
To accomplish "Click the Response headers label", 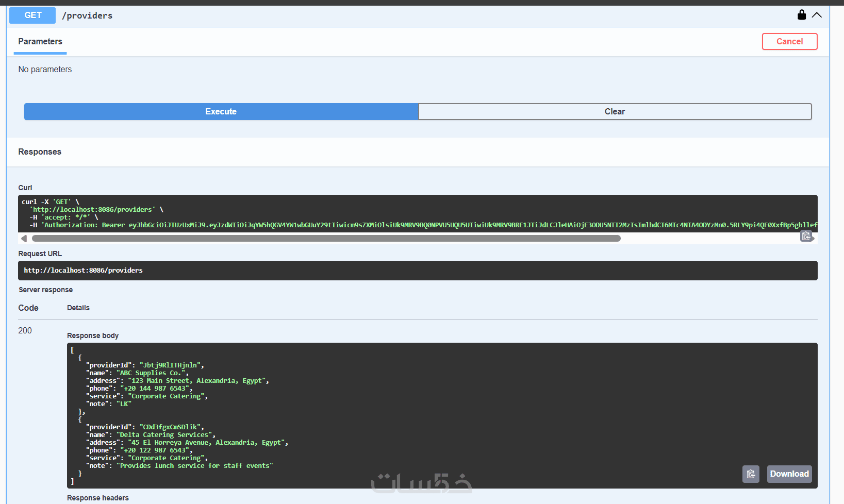I will tap(98, 498).
